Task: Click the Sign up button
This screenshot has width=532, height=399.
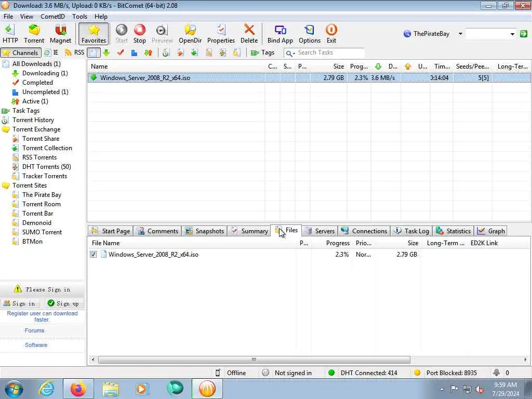Action: pyautogui.click(x=64, y=303)
